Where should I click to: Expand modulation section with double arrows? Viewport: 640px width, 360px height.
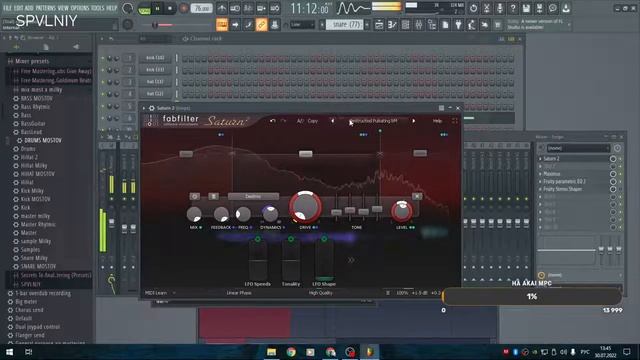(x=351, y=260)
